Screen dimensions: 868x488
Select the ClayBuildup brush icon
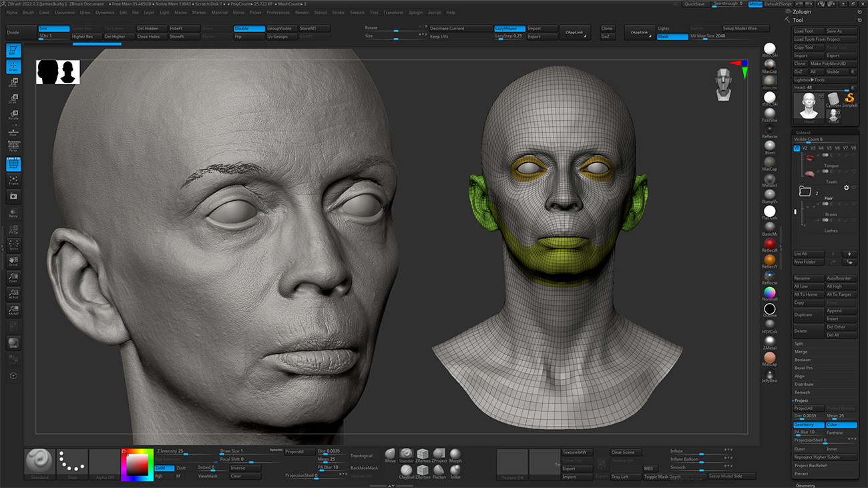(407, 472)
